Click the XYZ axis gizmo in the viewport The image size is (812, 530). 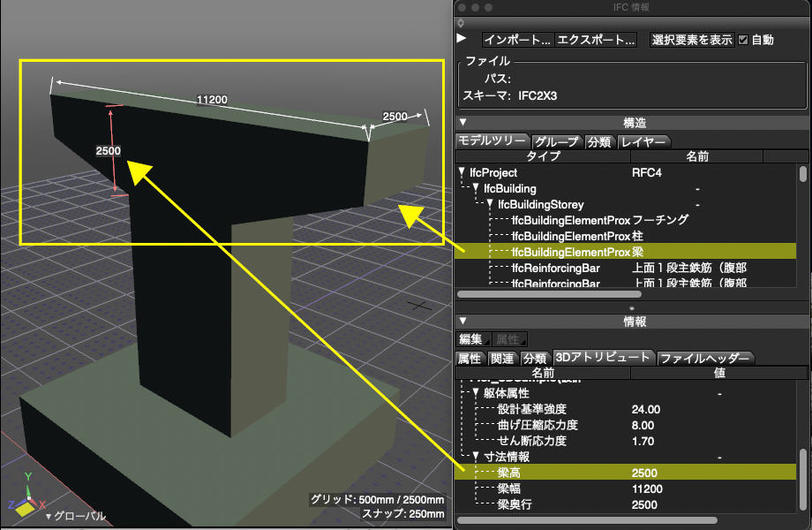pos(27,496)
